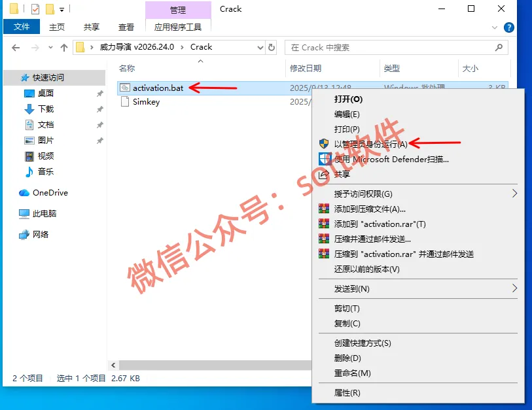Select OneDrive in navigation pane
This screenshot has width=532, height=410.
coord(50,193)
